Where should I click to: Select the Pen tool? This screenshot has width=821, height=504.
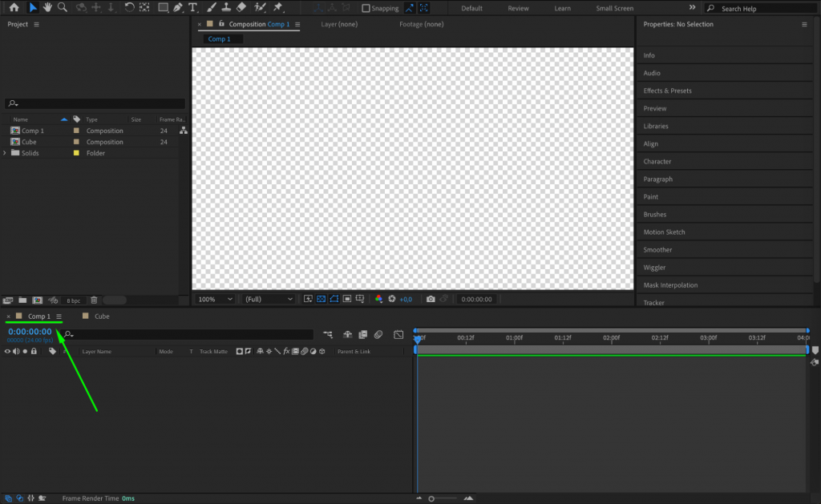[x=176, y=7]
